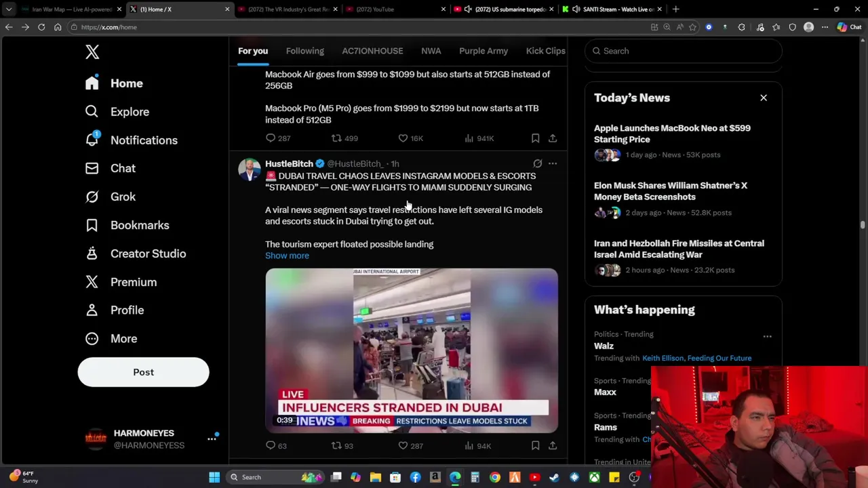Like the HustleBitch post with 287 likes
Image resolution: width=868 pixels, height=488 pixels.
410,445
